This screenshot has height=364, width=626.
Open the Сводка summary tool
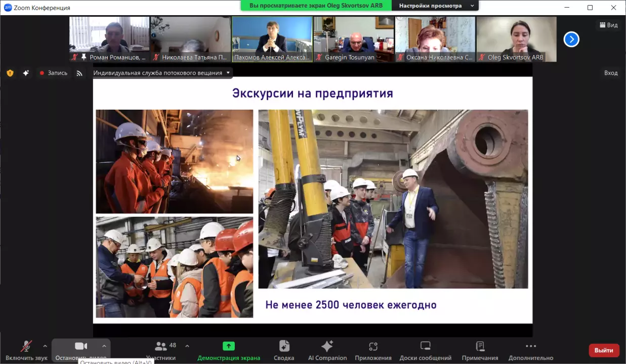(x=284, y=350)
